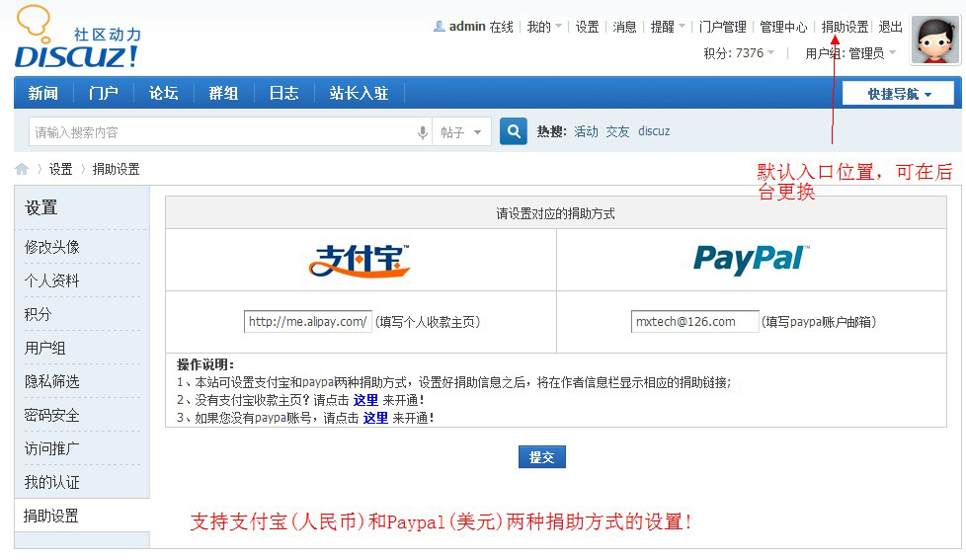Open the 用户组: 管理员 dropdown
This screenshot has width=966, height=560.
click(x=850, y=53)
